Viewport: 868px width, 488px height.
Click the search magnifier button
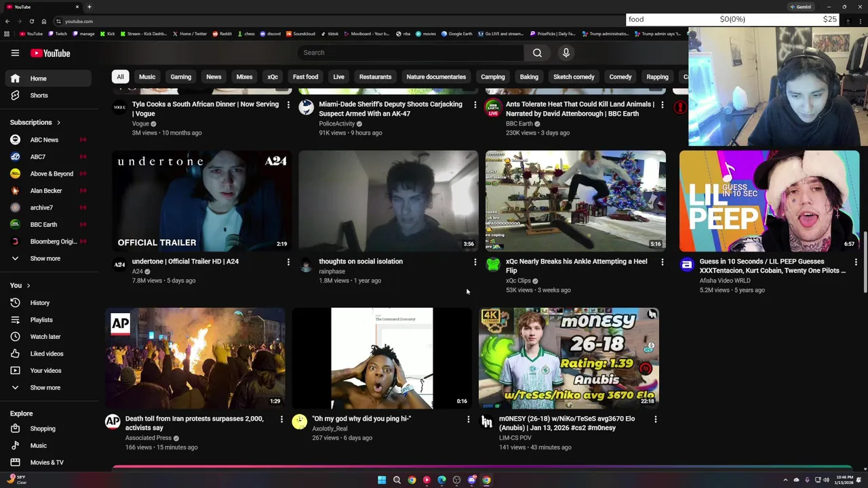(x=537, y=53)
